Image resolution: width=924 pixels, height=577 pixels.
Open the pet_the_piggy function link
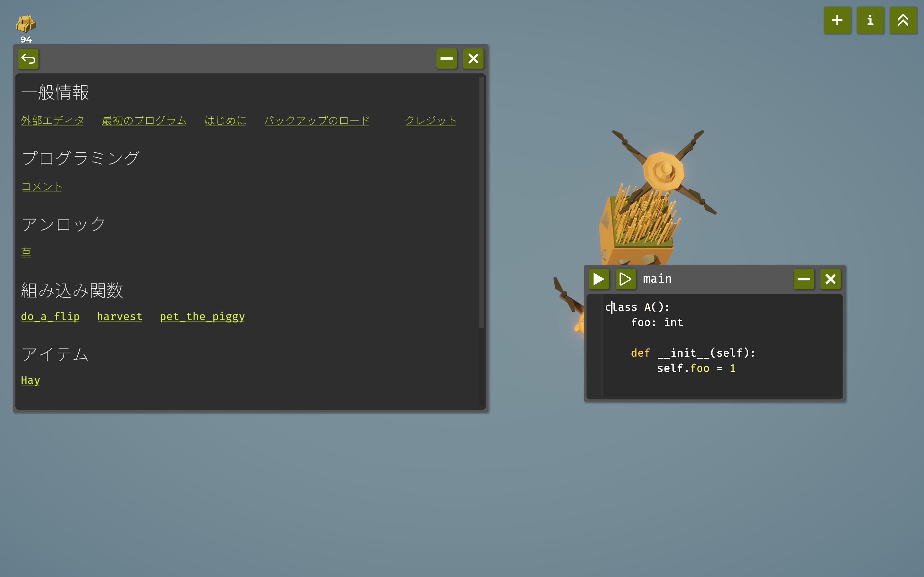(x=202, y=316)
